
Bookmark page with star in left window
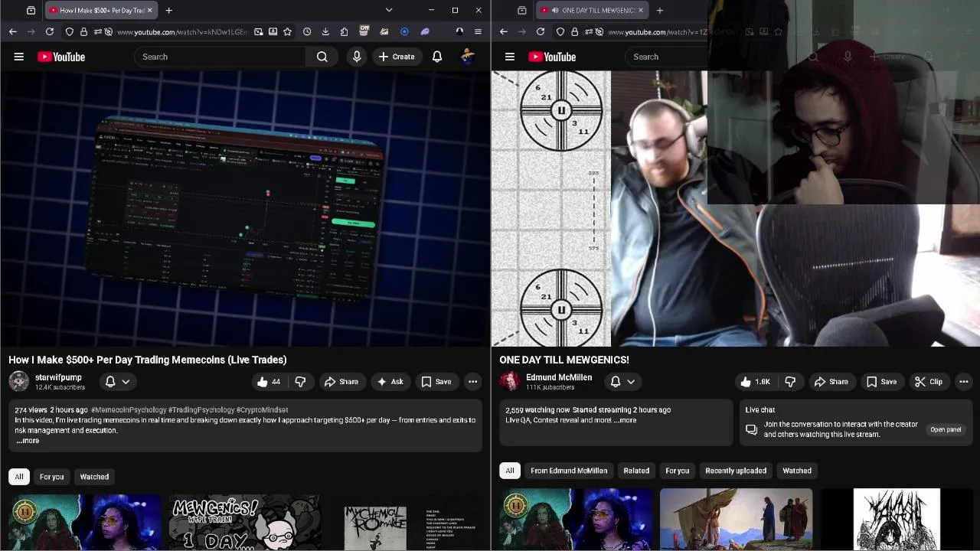click(x=287, y=31)
